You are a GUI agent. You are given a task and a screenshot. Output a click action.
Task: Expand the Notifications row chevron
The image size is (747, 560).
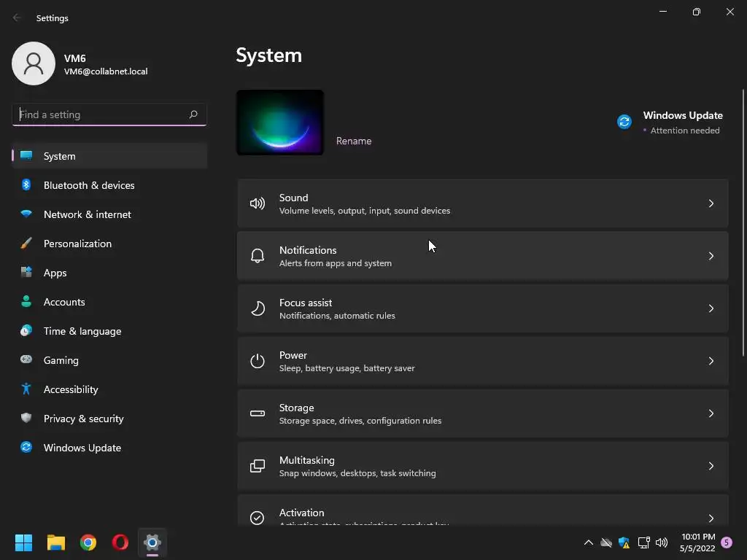pos(711,256)
